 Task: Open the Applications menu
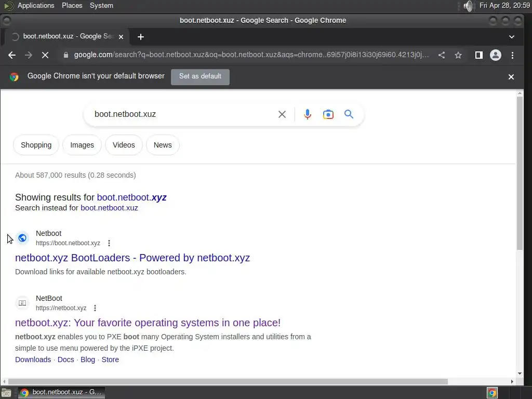click(36, 6)
